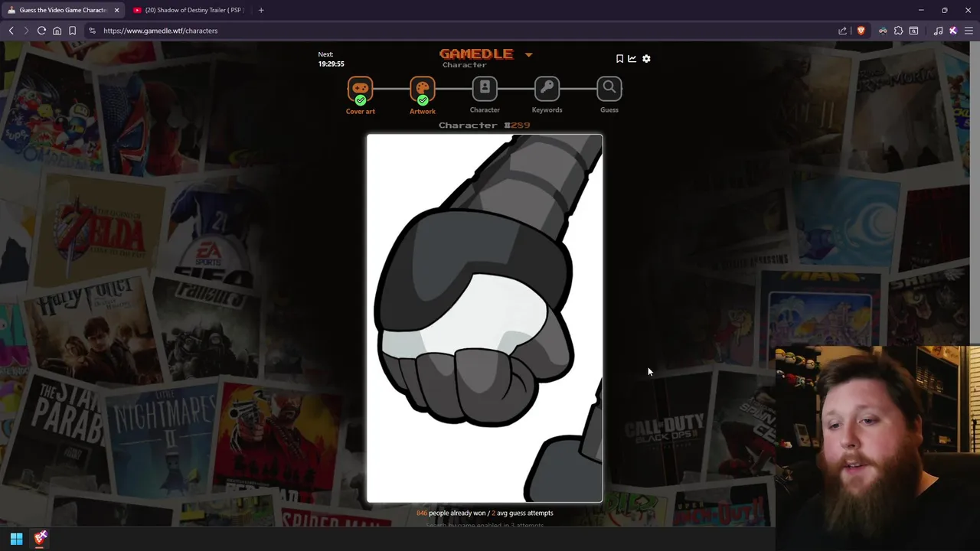Screen dimensions: 980x551
Task: Switch to the Shadow of Destiny Trailer tab
Action: 188,10
